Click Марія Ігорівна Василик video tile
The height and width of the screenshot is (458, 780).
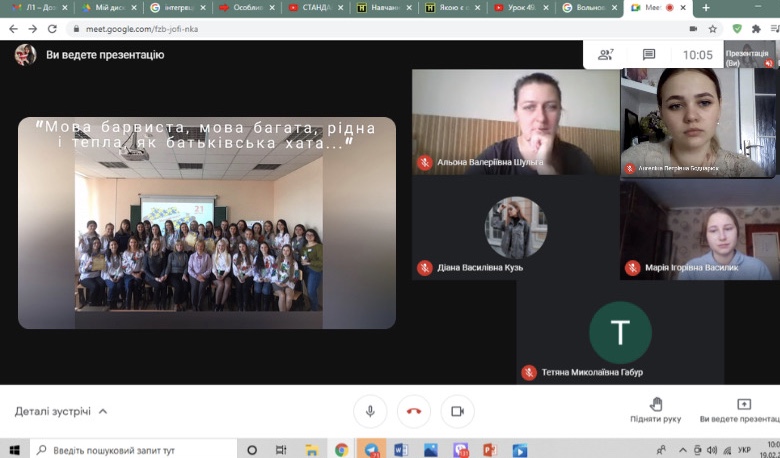pyautogui.click(x=700, y=229)
